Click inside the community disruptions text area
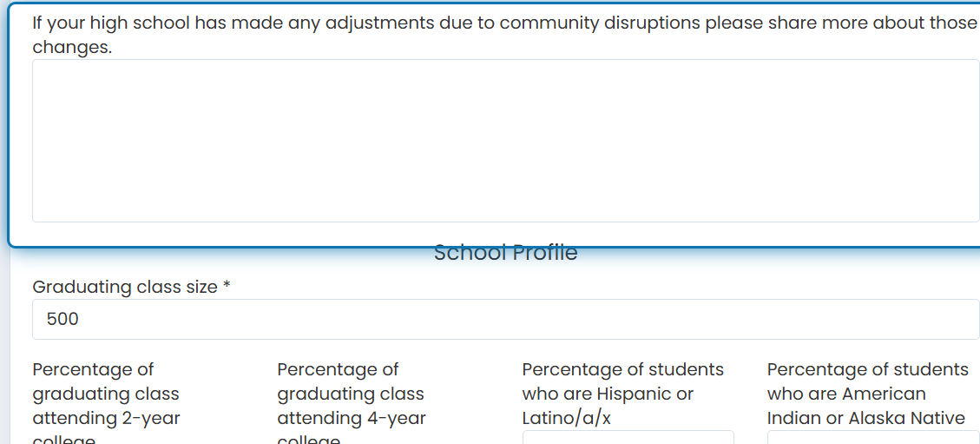Viewport: 980px width, 444px height. [x=505, y=141]
